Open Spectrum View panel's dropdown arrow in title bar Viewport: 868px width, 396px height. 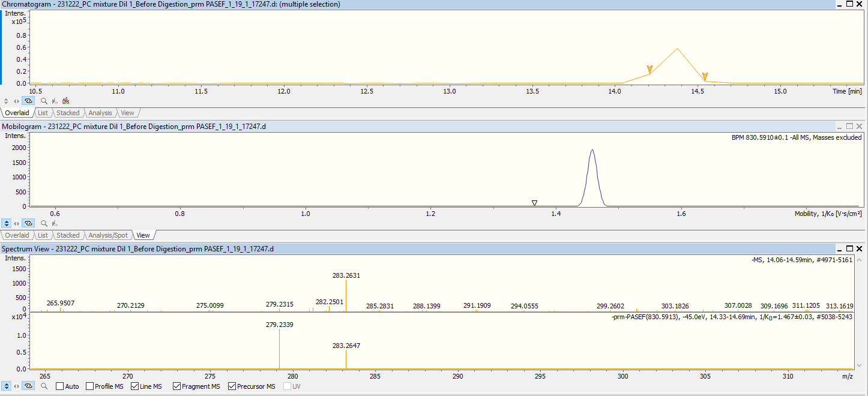click(839, 248)
